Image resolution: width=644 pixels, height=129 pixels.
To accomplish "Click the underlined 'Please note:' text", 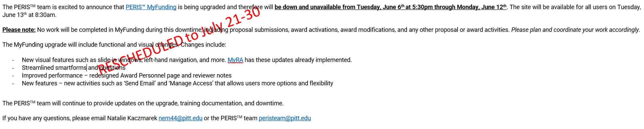I will tap(19, 30).
